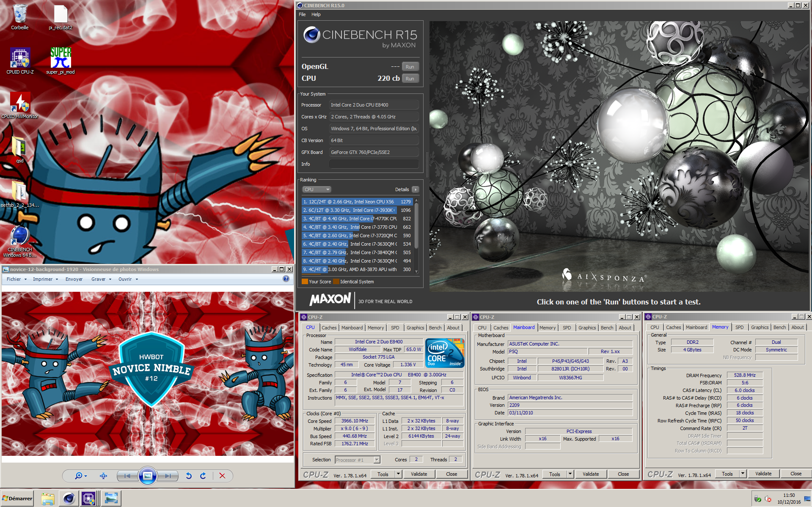Open the Graphics tab in the Memory CPU-Z window
The image size is (812, 507).
(x=760, y=327)
